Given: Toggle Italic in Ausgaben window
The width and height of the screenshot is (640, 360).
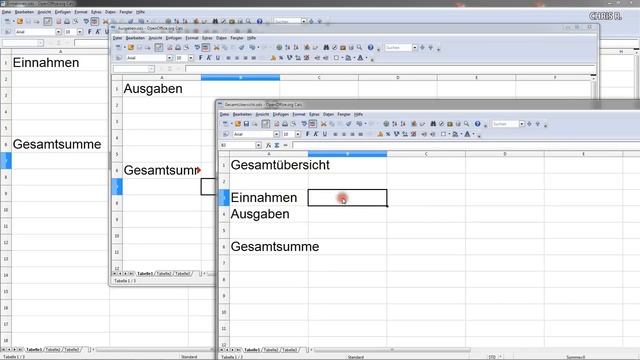Looking at the screenshot, I should [209, 58].
